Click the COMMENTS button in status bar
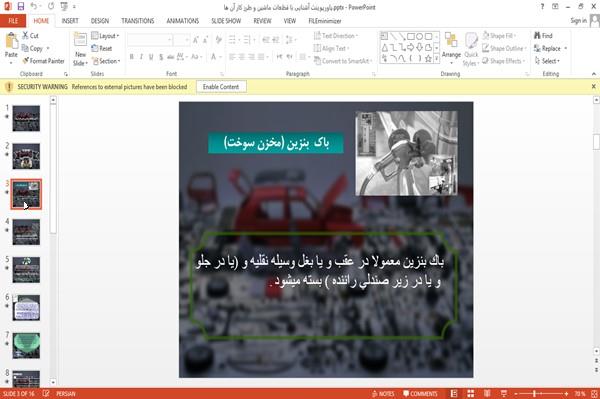The height and width of the screenshot is (399, 600). click(420, 394)
